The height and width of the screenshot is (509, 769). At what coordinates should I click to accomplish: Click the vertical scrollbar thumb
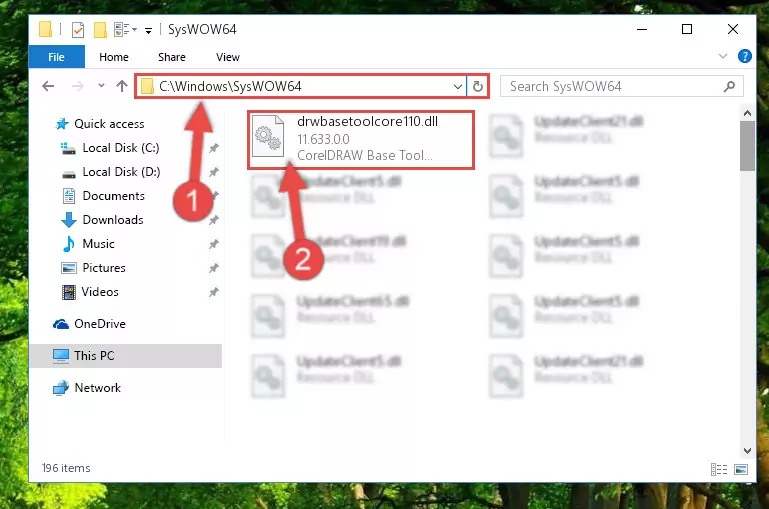tap(747, 146)
